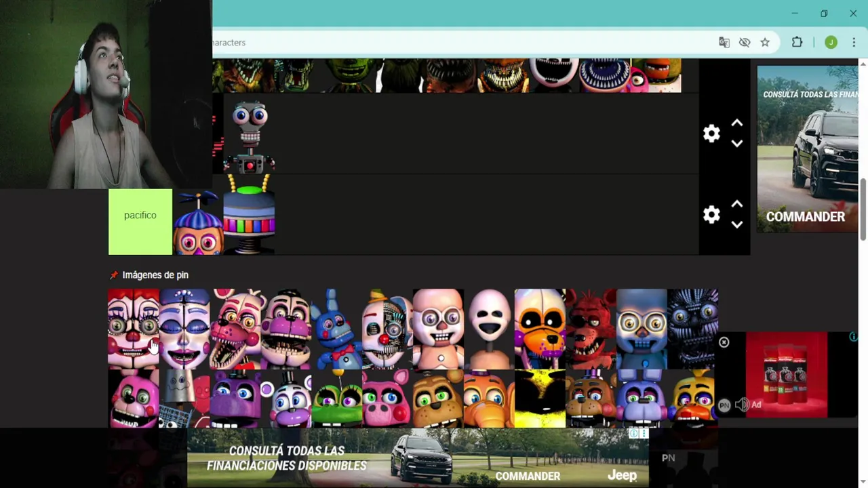Pick the Circus Baby image
The height and width of the screenshot is (488, 868).
(134, 329)
